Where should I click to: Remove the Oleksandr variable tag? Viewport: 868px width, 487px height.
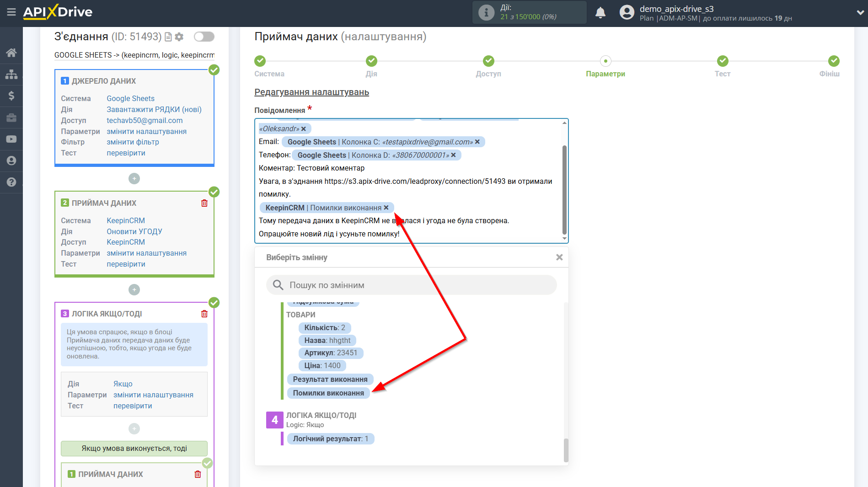pyautogui.click(x=304, y=129)
